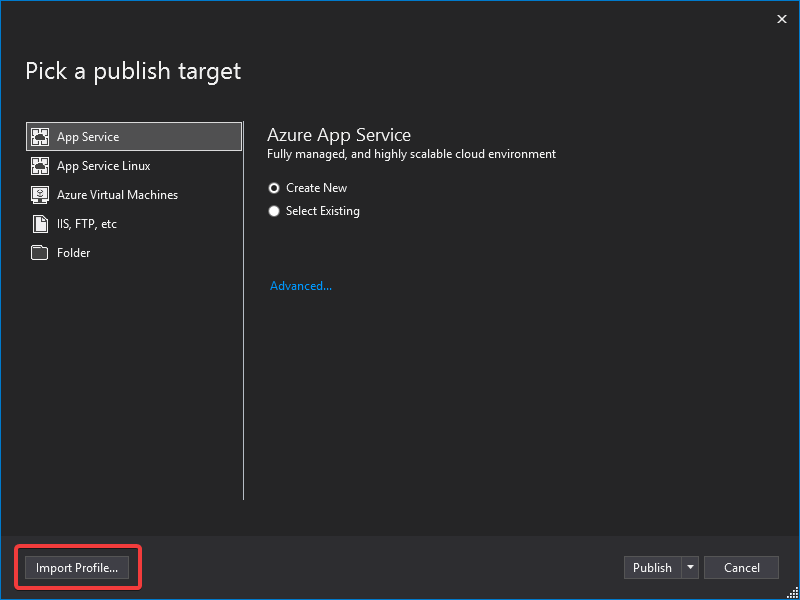Select the App Service publish target label
The image size is (800, 600).
point(88,137)
